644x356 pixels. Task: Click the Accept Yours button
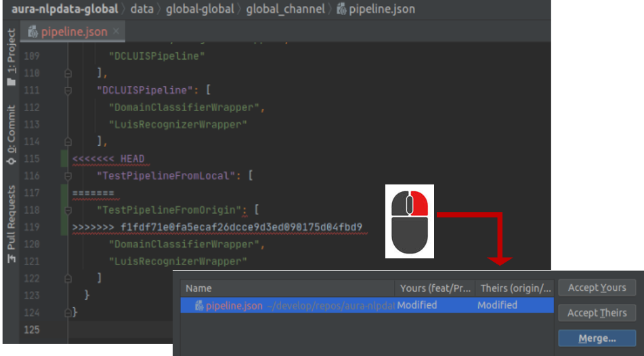click(597, 288)
